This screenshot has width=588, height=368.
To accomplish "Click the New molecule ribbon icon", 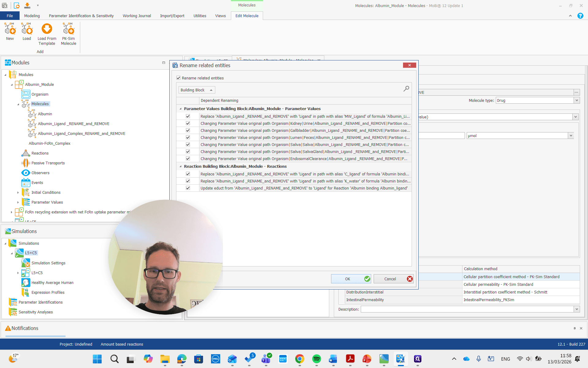I will (x=10, y=29).
